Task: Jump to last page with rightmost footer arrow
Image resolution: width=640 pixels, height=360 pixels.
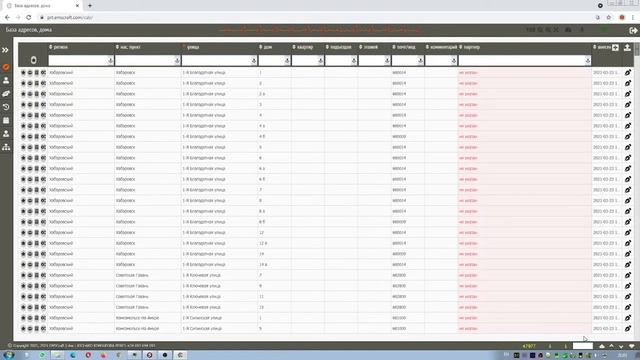Action: (631, 346)
